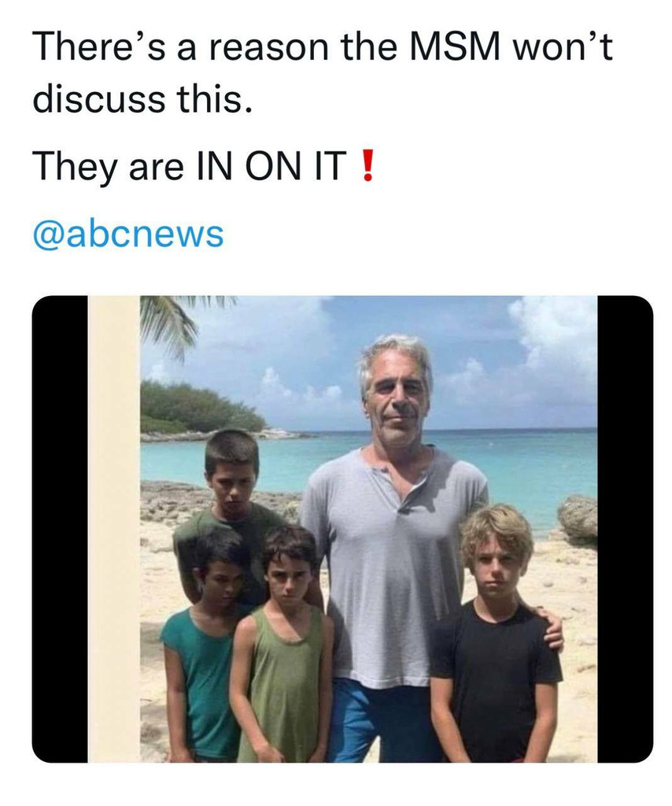
Task: Click the palm tree in the photo
Action: point(169,323)
